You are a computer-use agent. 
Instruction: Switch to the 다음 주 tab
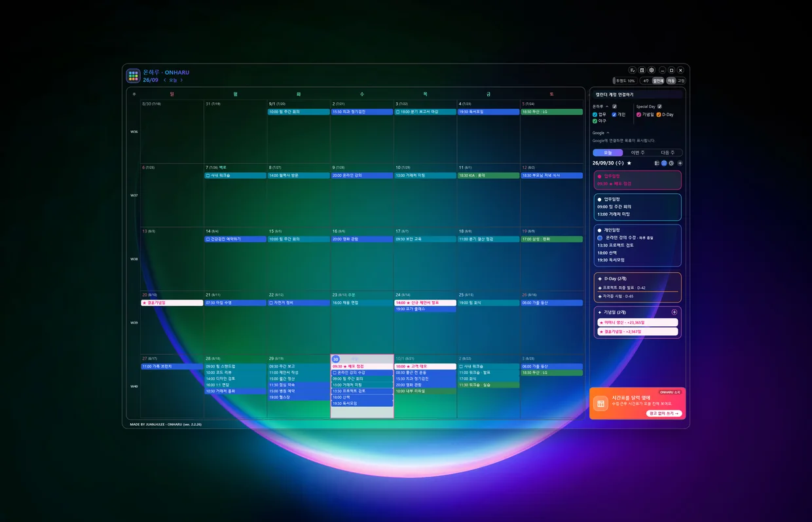point(668,153)
